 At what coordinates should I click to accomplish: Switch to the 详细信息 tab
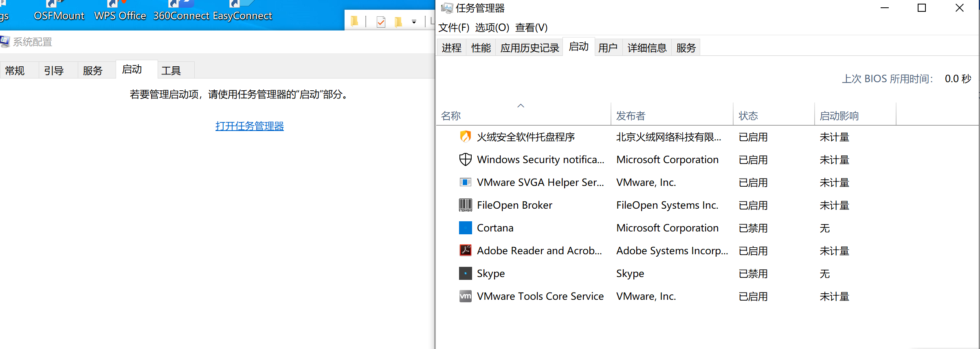click(647, 48)
